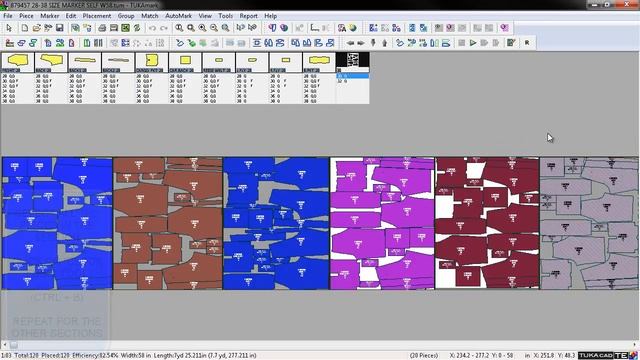Screen dimensions: 640x360
Task: Click the first icon in second toolbar row
Action: point(9,42)
